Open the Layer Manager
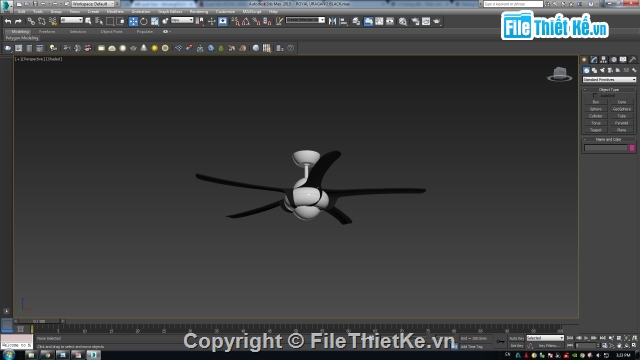The width and height of the screenshot is (640, 360). (x=356, y=21)
